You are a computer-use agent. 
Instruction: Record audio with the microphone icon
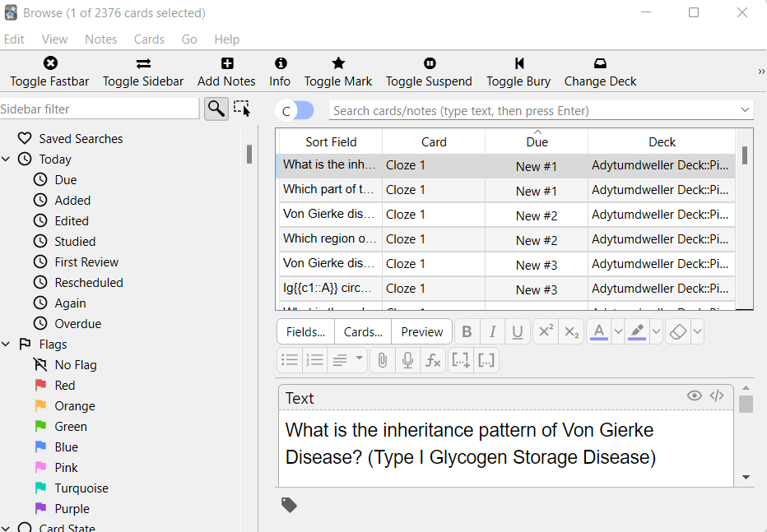click(x=407, y=360)
